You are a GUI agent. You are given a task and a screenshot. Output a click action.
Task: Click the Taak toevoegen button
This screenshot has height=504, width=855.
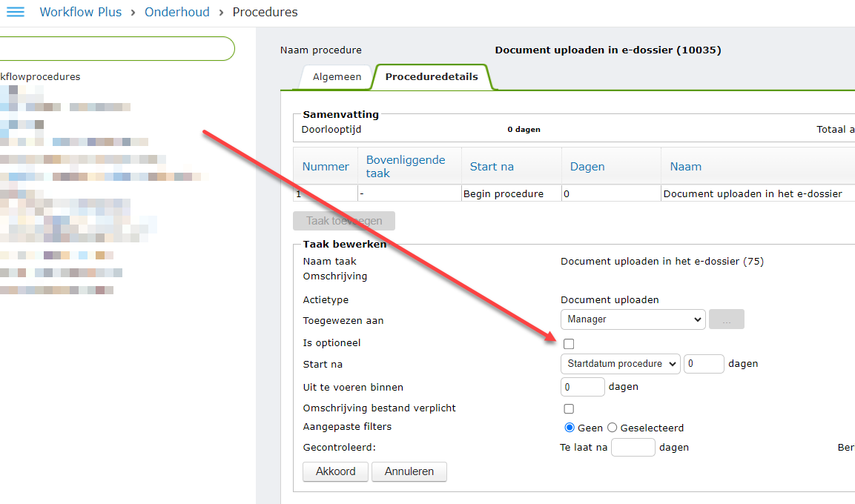pyautogui.click(x=343, y=221)
